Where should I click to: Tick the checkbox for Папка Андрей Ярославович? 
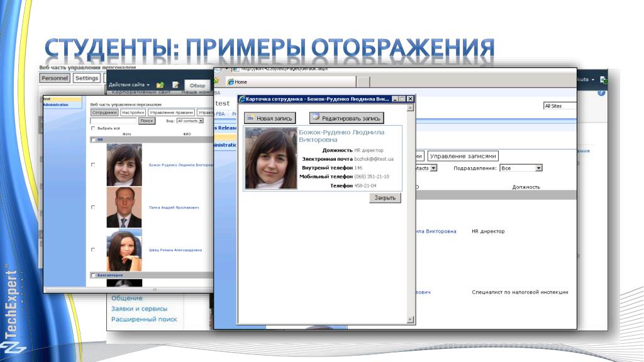pos(93,207)
